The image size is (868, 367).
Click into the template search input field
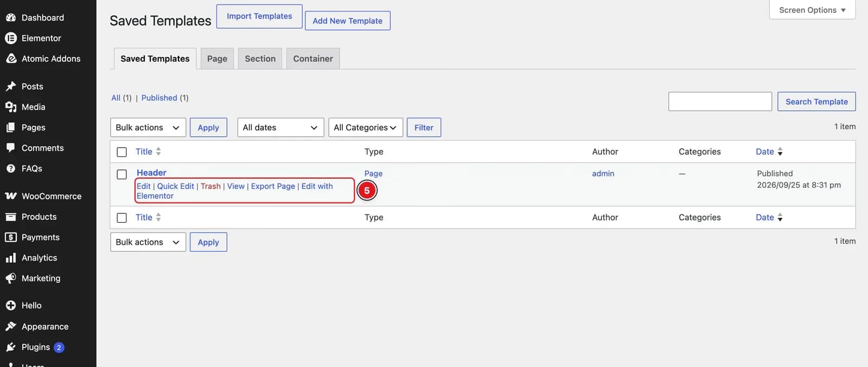point(720,102)
